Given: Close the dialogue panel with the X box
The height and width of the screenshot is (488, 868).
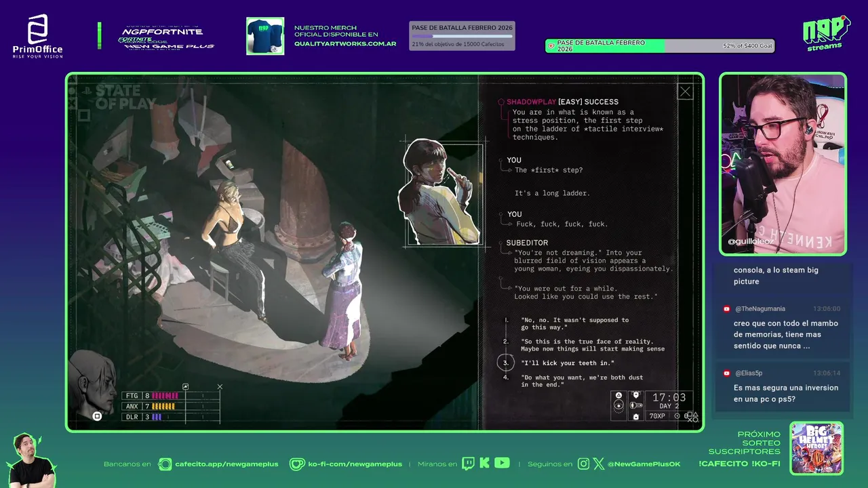Looking at the screenshot, I should click(x=686, y=91).
